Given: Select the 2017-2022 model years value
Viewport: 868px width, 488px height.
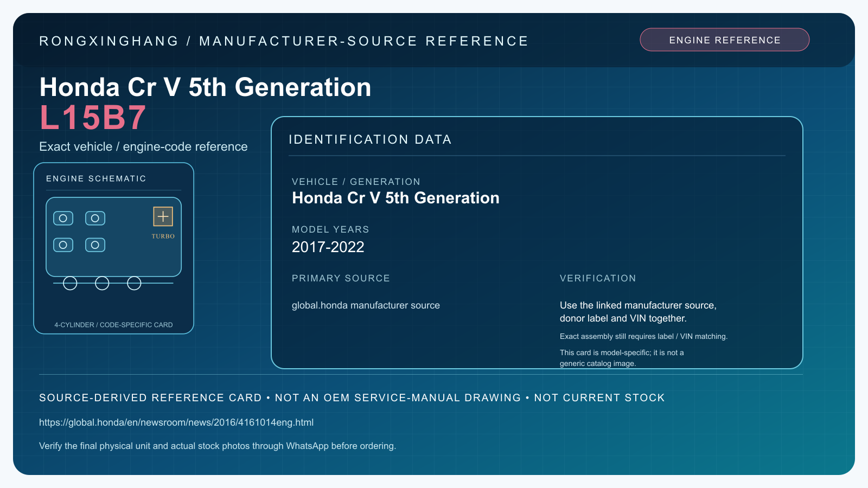Looking at the screenshot, I should (x=328, y=247).
